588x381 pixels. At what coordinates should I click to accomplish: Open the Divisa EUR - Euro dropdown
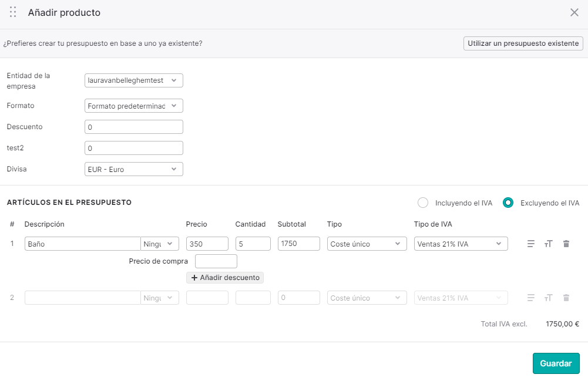point(134,169)
